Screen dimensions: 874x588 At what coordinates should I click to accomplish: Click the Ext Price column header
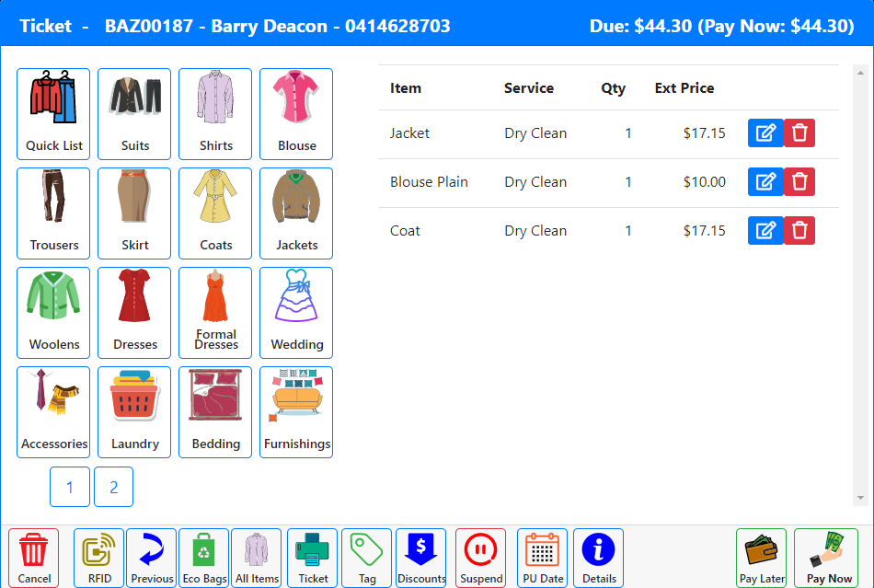(x=684, y=88)
